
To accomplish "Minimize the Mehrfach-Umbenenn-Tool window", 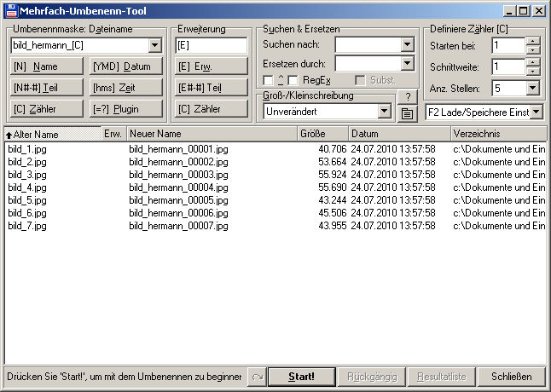I will click(509, 11).
